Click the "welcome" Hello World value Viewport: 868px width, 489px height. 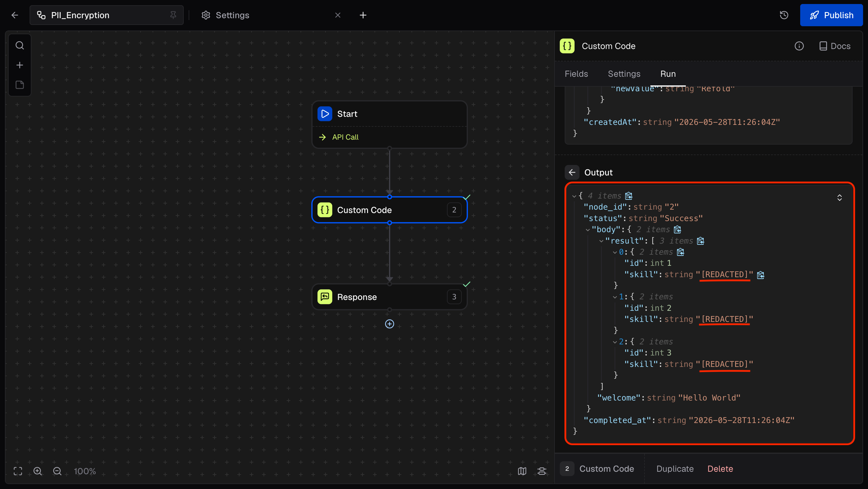pos(709,398)
